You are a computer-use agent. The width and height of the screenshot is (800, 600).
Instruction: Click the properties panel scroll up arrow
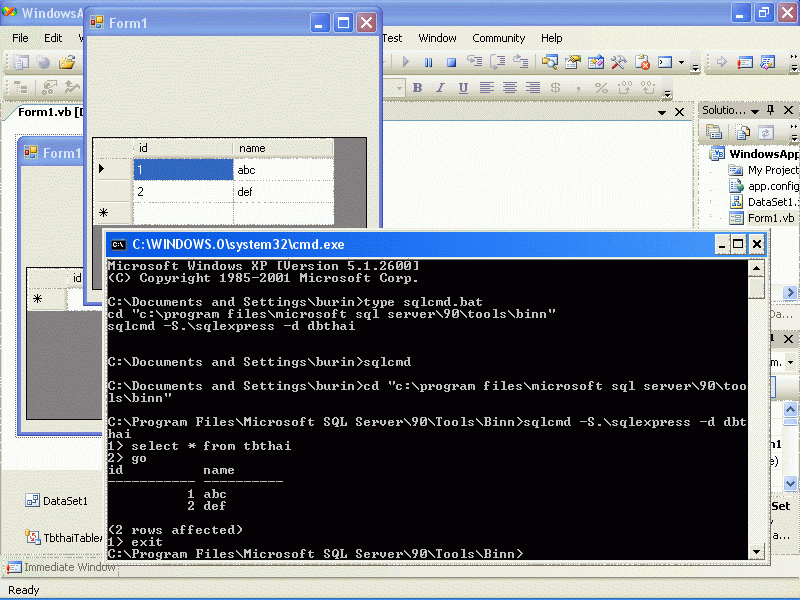[790, 409]
